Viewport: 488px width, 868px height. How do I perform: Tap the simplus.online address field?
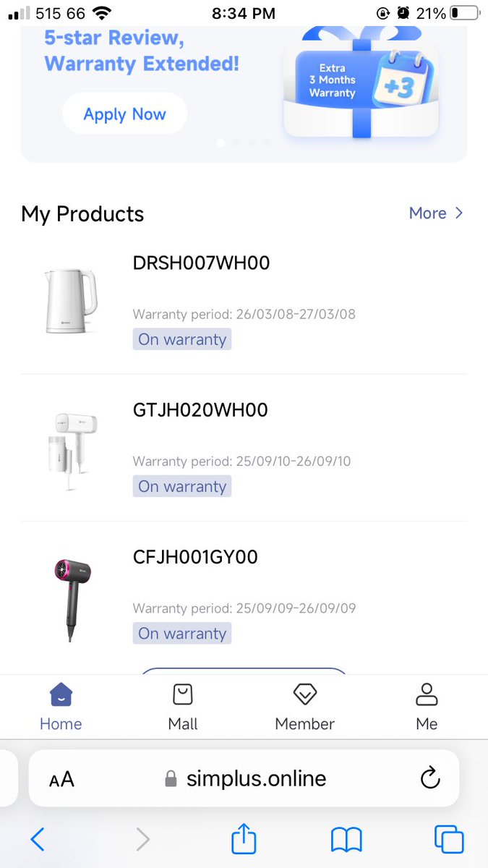pyautogui.click(x=244, y=778)
